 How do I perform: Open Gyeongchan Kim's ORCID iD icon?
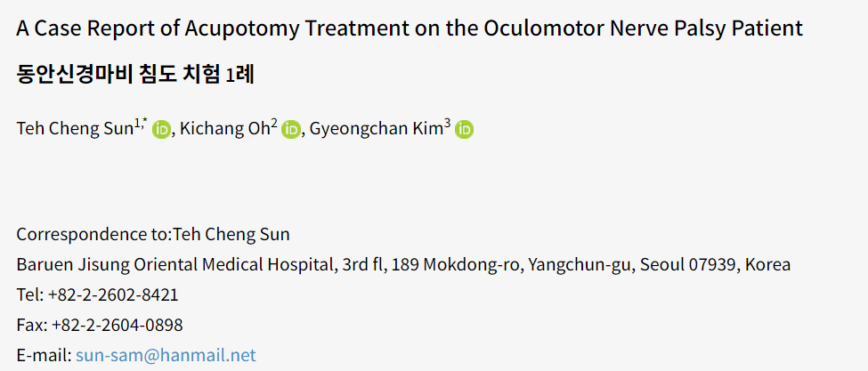(465, 129)
